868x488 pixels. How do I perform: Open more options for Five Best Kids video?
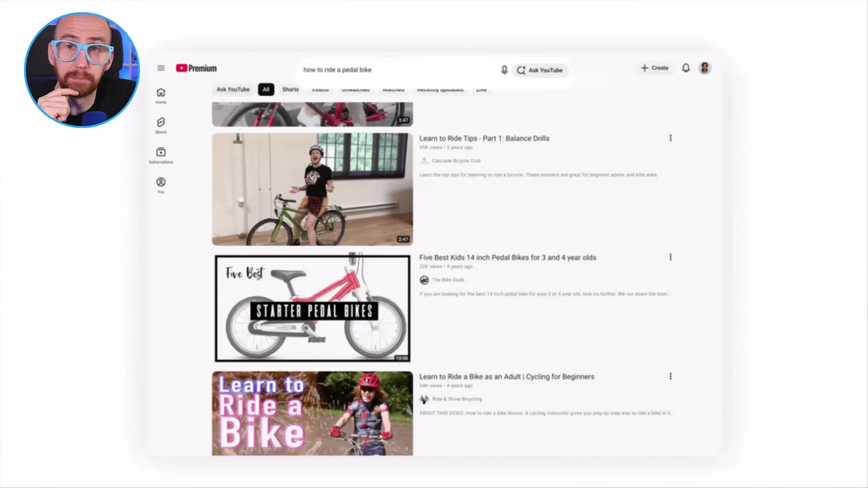670,257
